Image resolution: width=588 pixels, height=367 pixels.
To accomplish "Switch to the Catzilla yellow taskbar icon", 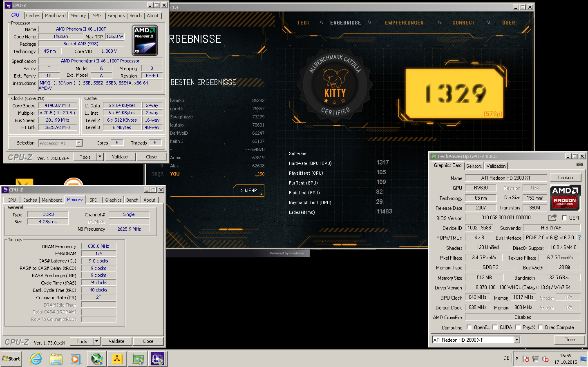I will tap(117, 359).
